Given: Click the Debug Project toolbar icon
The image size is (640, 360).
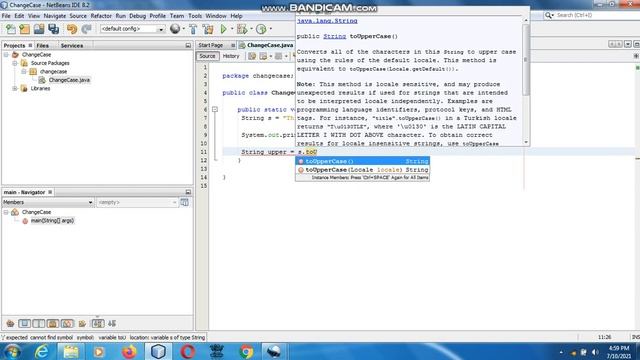Looking at the screenshot, I should point(242,29).
